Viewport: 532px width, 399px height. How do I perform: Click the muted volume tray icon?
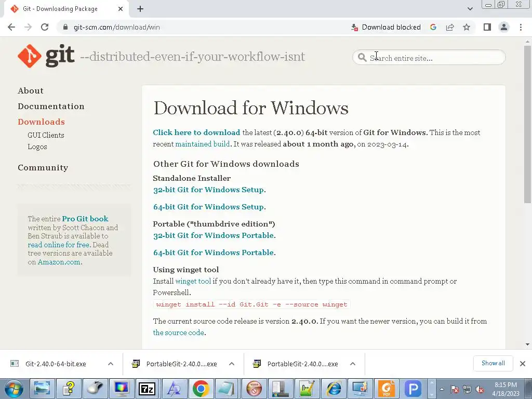[x=480, y=390]
